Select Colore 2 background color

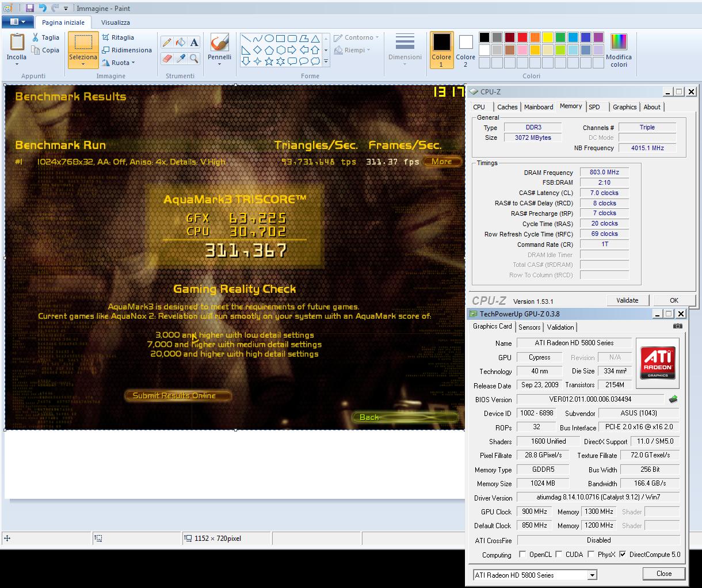tap(466, 50)
